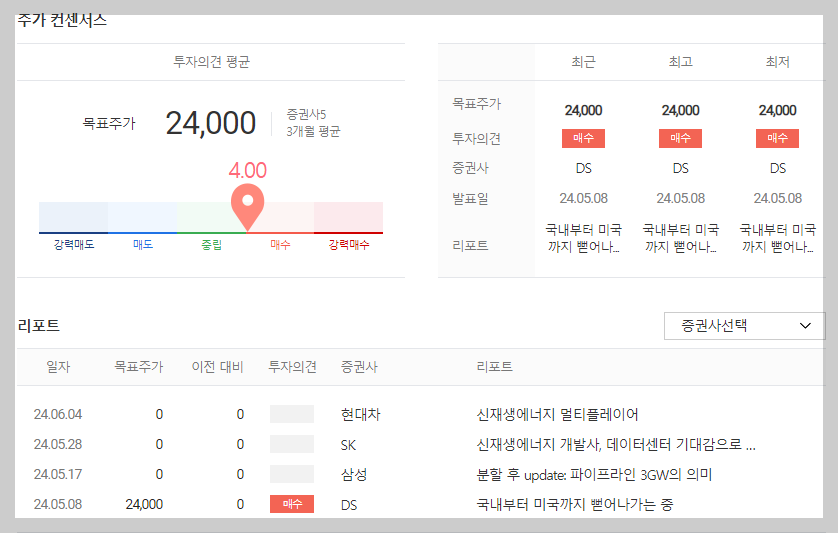The height and width of the screenshot is (533, 838).
Task: Click 매수 badge in the 24.05.08 report row
Action: 292,504
